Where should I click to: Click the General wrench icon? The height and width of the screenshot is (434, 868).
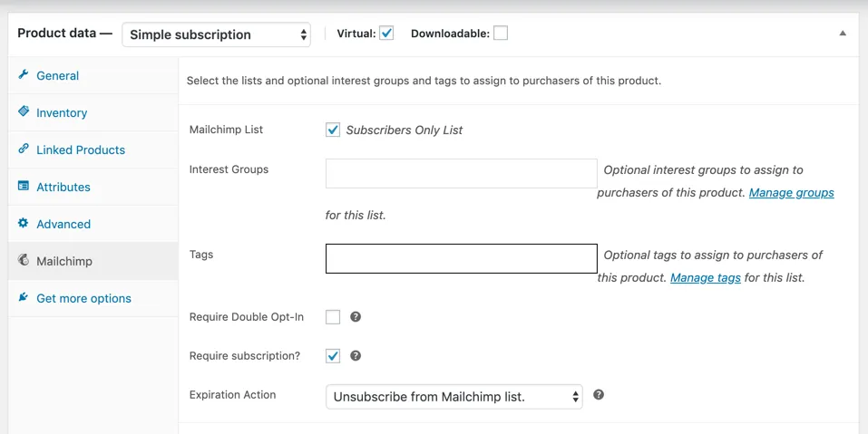(x=24, y=74)
